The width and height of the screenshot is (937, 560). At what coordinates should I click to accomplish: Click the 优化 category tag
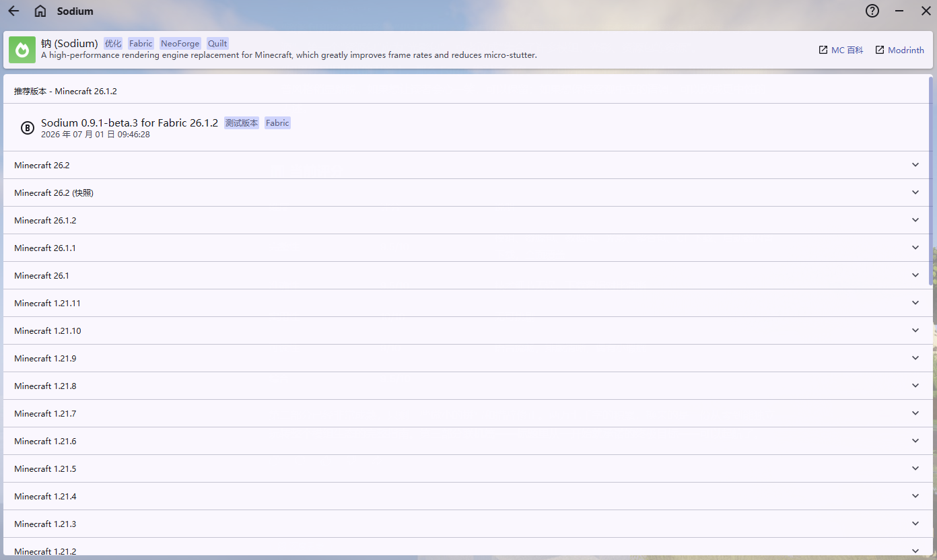point(113,44)
